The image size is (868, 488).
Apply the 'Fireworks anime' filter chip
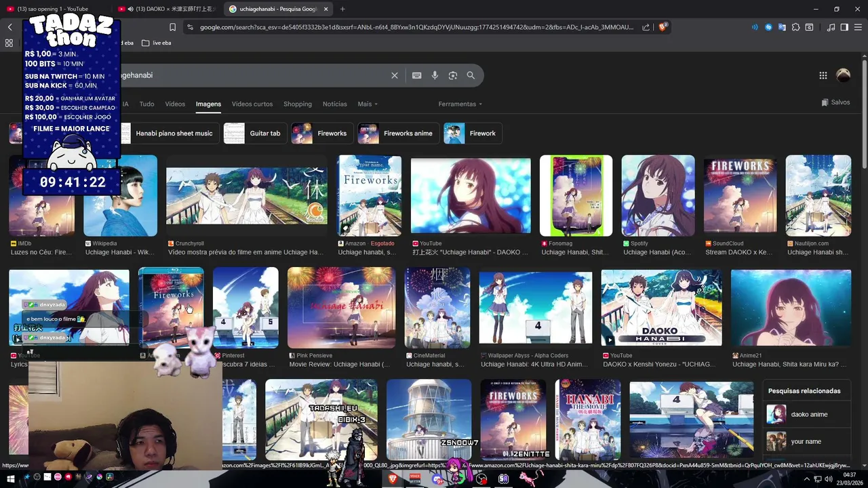pos(398,134)
